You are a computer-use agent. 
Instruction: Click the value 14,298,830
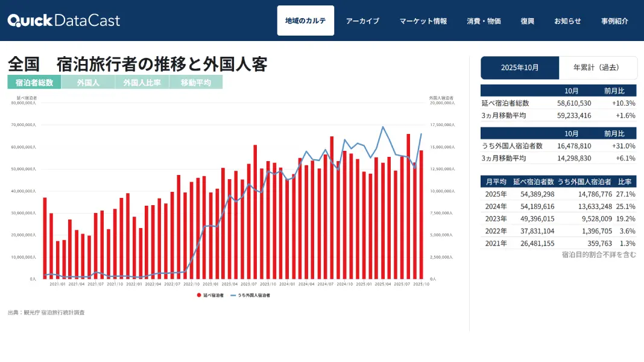(574, 158)
